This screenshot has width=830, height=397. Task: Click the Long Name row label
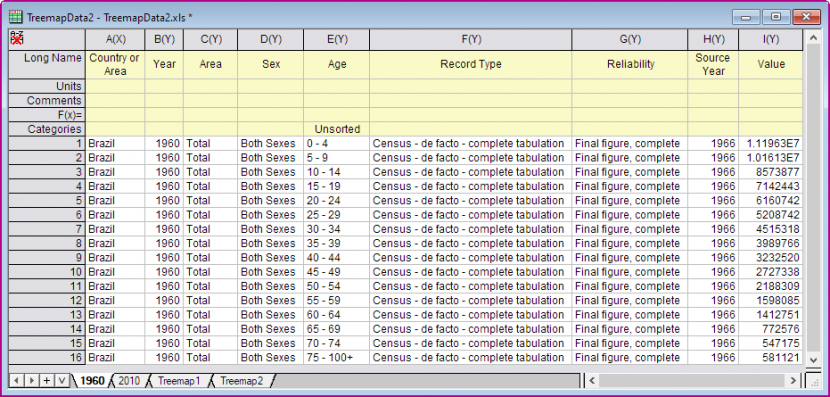click(47, 65)
